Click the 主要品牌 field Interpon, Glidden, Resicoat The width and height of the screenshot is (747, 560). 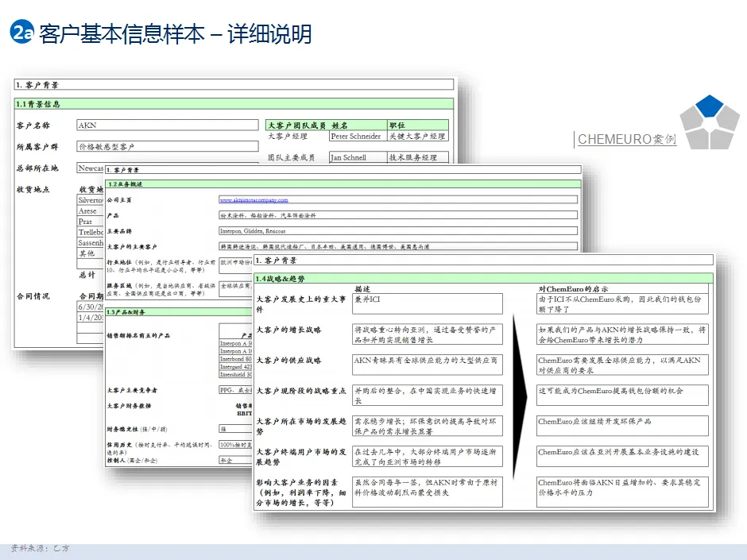pyautogui.click(x=398, y=231)
